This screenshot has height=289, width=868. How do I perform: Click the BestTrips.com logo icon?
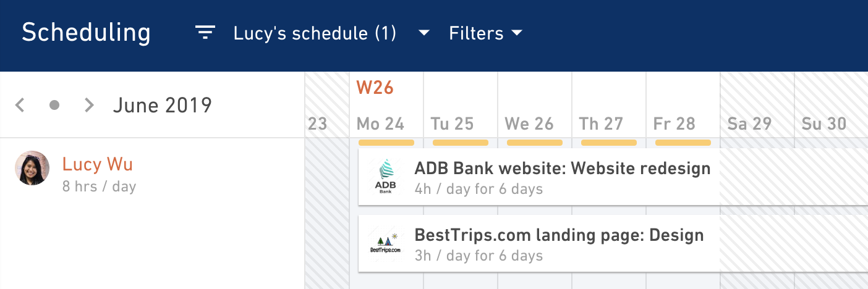coord(385,243)
